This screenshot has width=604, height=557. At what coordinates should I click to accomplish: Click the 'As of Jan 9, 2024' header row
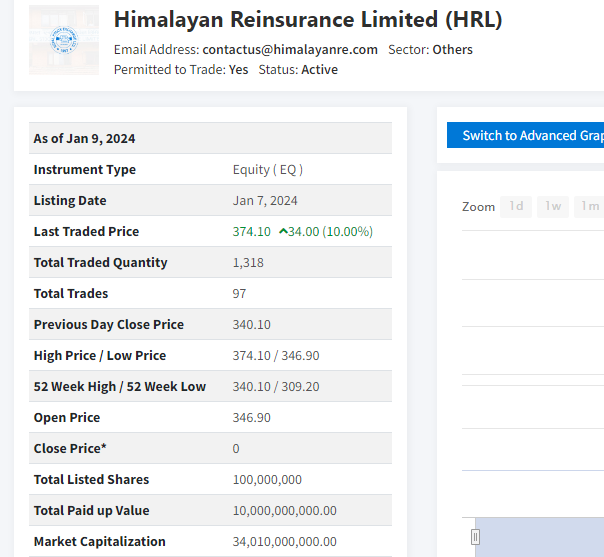pos(210,138)
